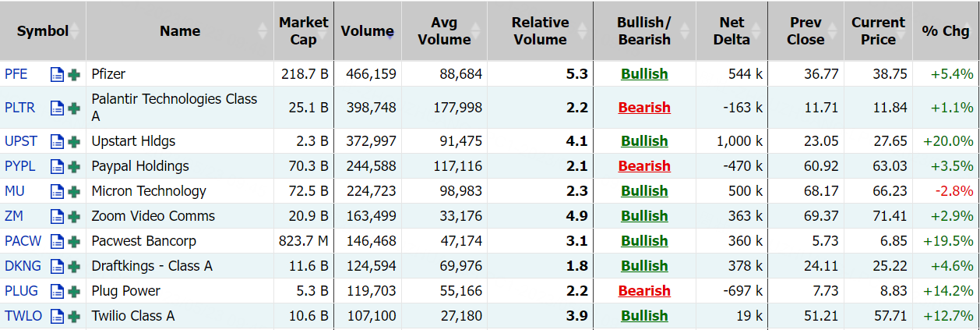Sort by Avg Volume column header
980x330 pixels.
(x=444, y=31)
